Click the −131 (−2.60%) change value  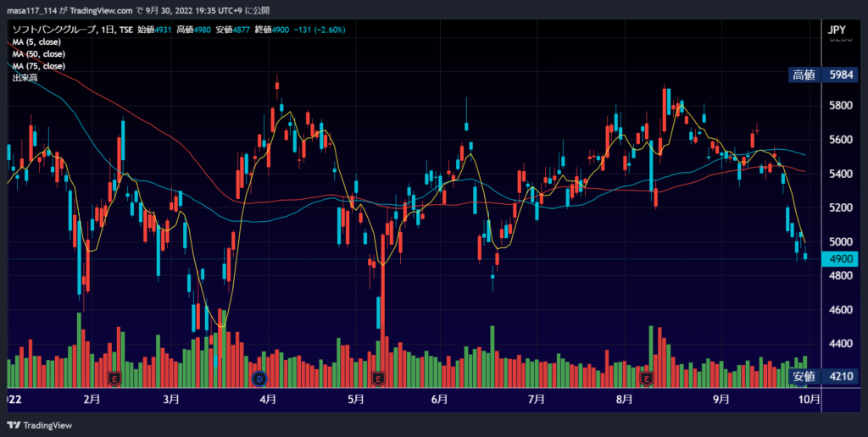pyautogui.click(x=319, y=30)
